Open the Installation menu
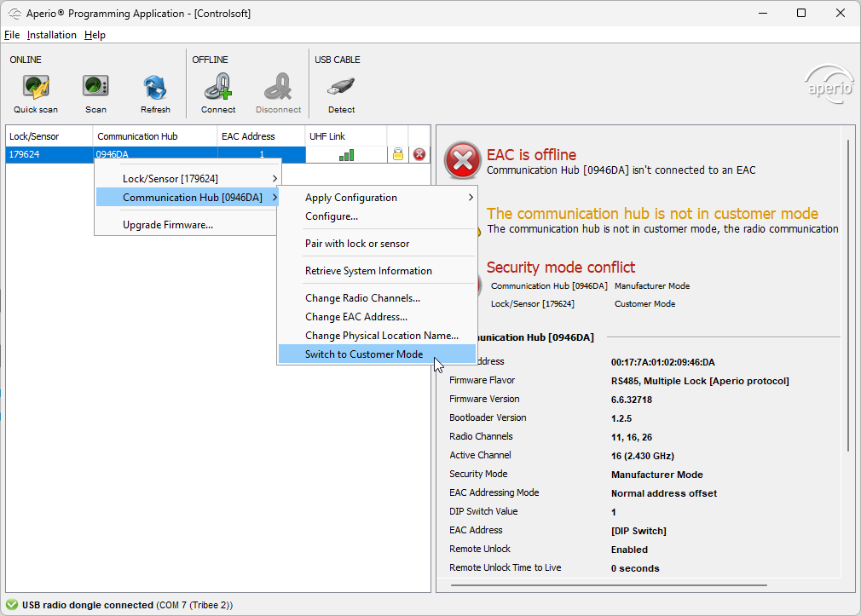861x616 pixels. 52,35
